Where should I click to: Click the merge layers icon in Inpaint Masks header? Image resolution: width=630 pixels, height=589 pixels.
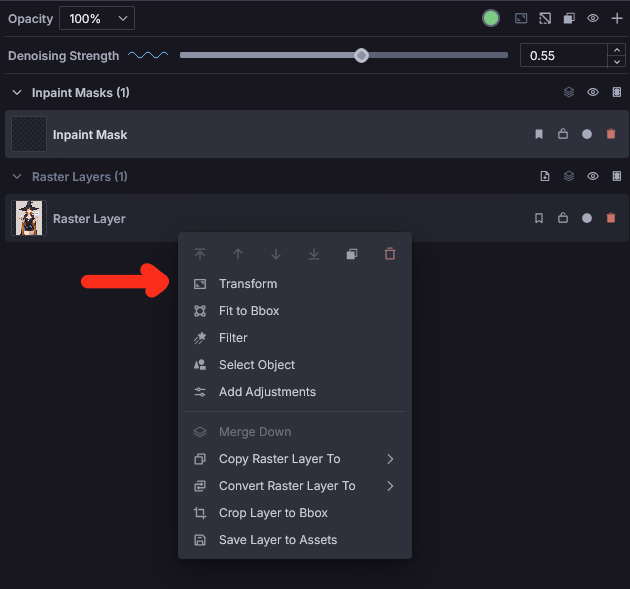569,92
